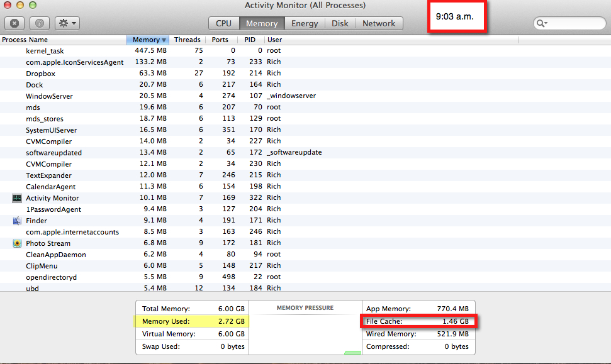
Task: Select the CleanAppDaemon process row
Action: (306, 254)
